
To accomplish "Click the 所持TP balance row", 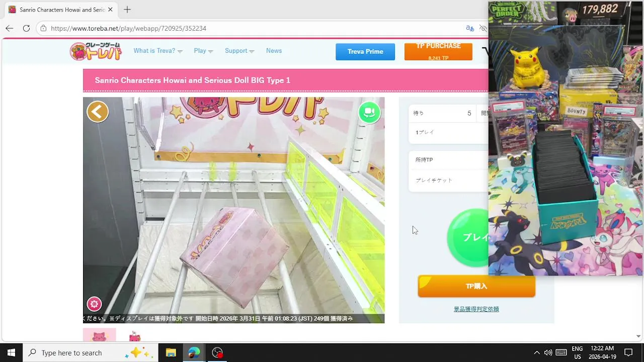I will coord(448,160).
